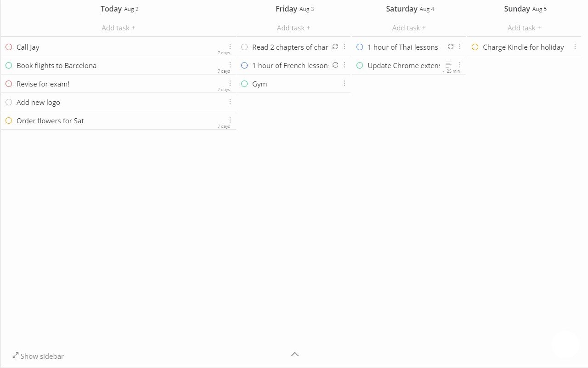This screenshot has height=368, width=588.
Task: Click the Sunday Aug 5 column header
Action: [x=525, y=9]
